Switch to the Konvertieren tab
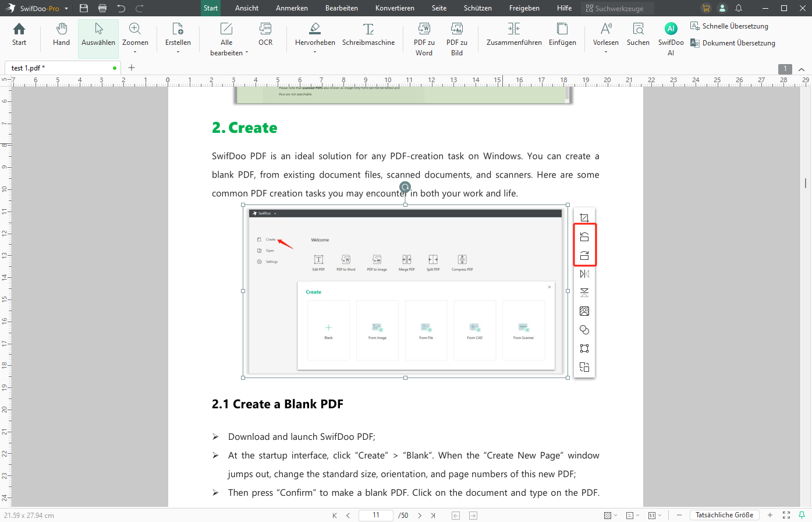Screen dimensions: 812x522 click(395, 8)
